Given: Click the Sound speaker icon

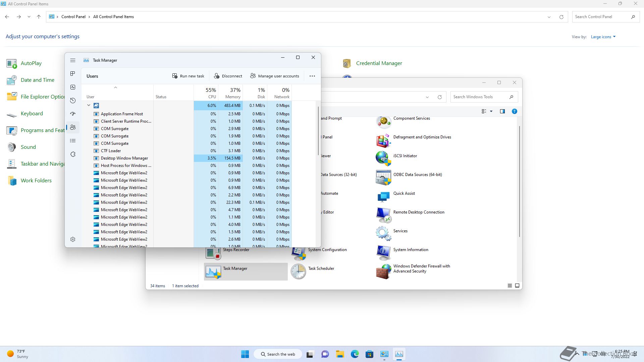Looking at the screenshot, I should [x=12, y=147].
